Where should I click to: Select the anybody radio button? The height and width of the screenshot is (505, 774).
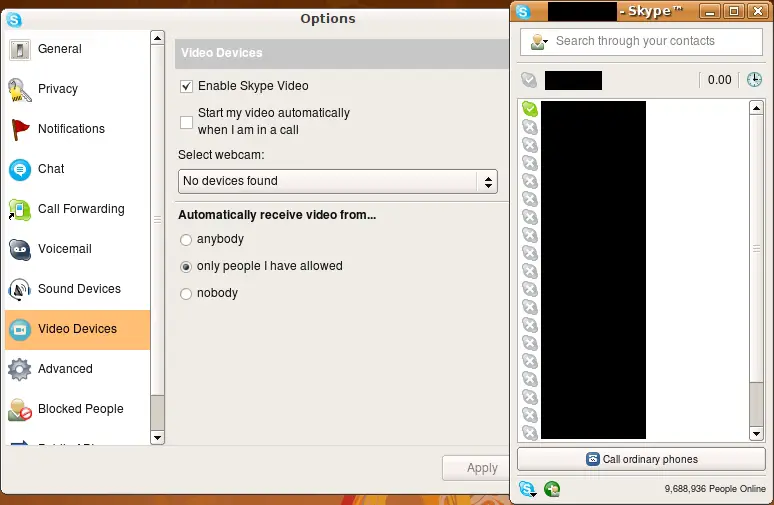(186, 240)
